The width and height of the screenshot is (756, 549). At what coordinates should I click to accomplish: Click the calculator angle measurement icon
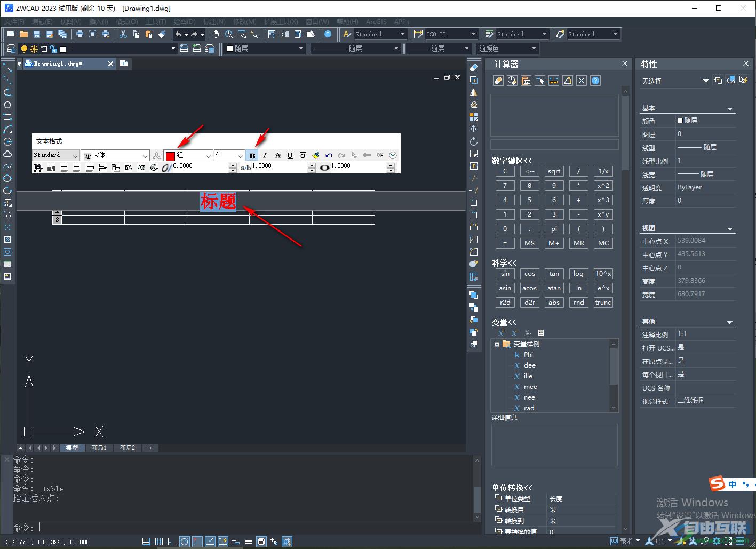click(x=568, y=81)
